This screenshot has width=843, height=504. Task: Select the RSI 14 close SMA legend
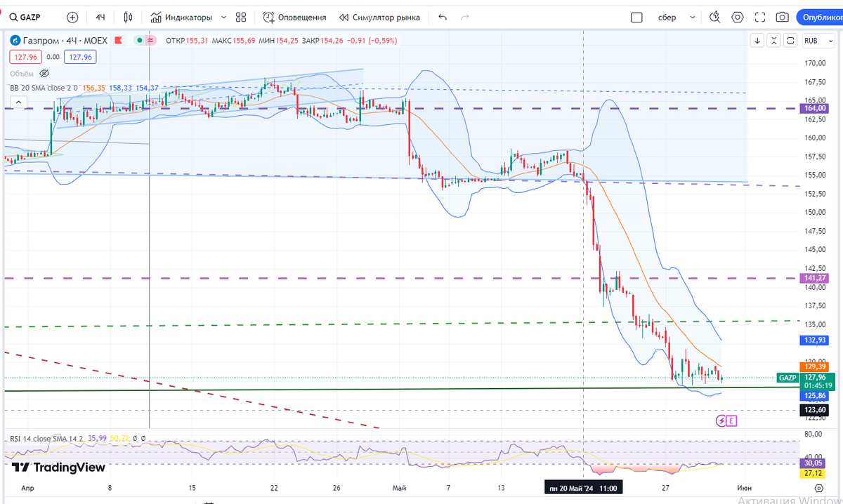[46, 439]
